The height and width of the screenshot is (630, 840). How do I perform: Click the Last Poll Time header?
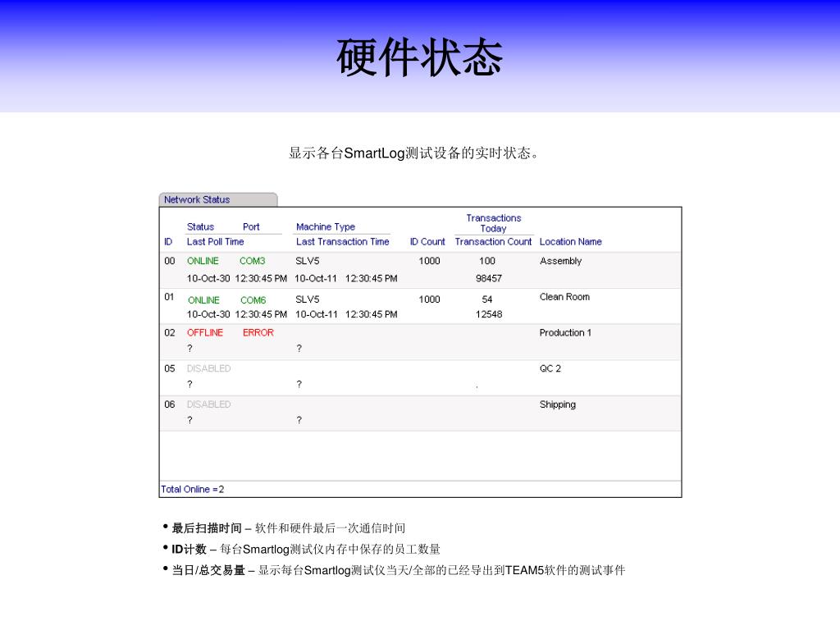click(x=216, y=242)
